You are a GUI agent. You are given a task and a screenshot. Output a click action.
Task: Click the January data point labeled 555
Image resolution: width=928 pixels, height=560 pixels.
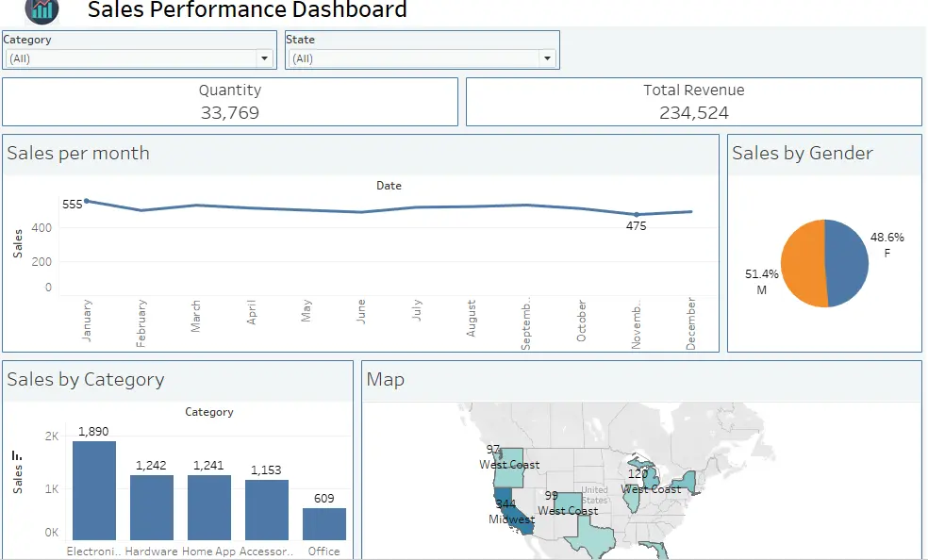tap(87, 201)
